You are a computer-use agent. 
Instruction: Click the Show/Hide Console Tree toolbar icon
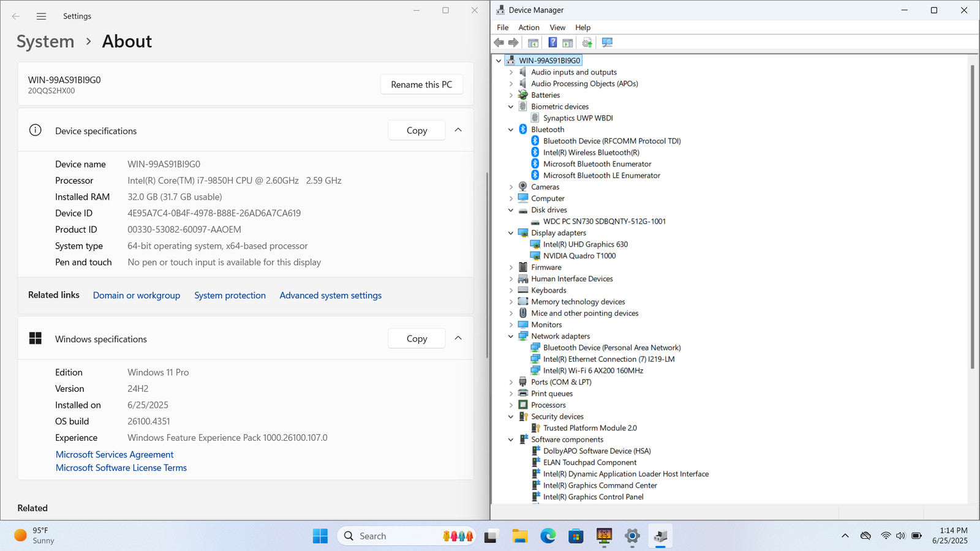[x=533, y=42]
